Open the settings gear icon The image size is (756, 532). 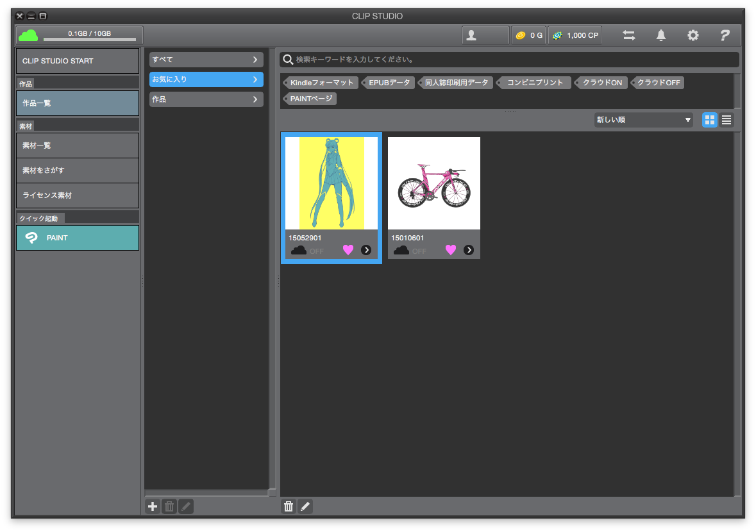[x=693, y=36]
